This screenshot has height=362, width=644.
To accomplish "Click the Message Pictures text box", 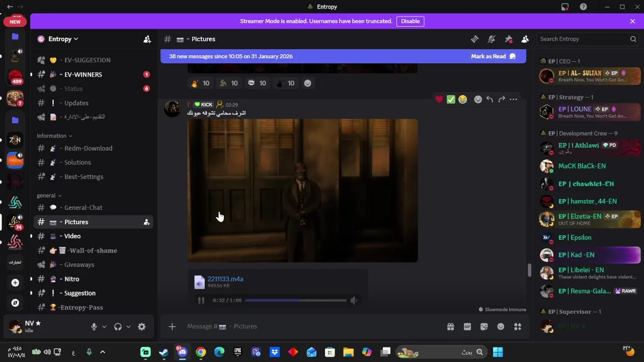I will 312,327.
